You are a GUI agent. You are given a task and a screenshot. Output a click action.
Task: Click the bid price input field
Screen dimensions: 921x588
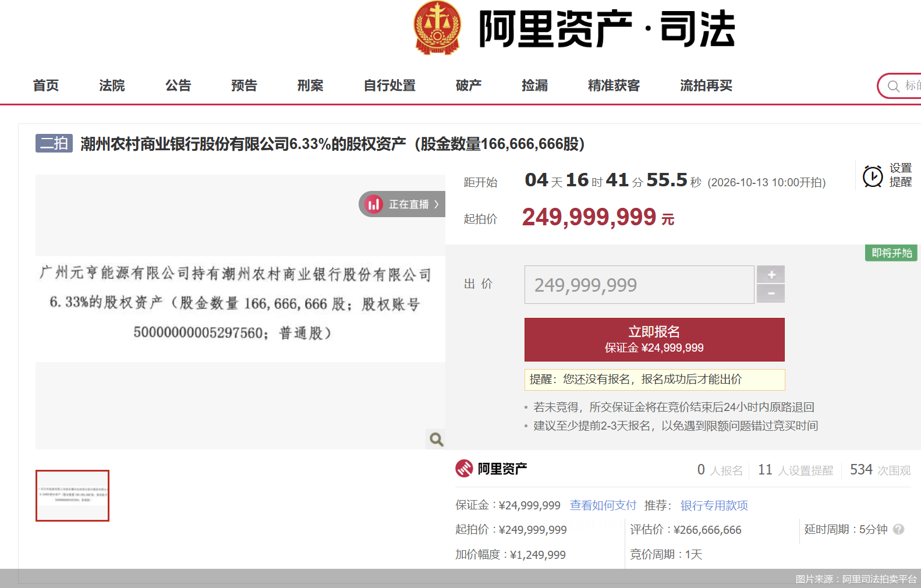[x=639, y=285]
